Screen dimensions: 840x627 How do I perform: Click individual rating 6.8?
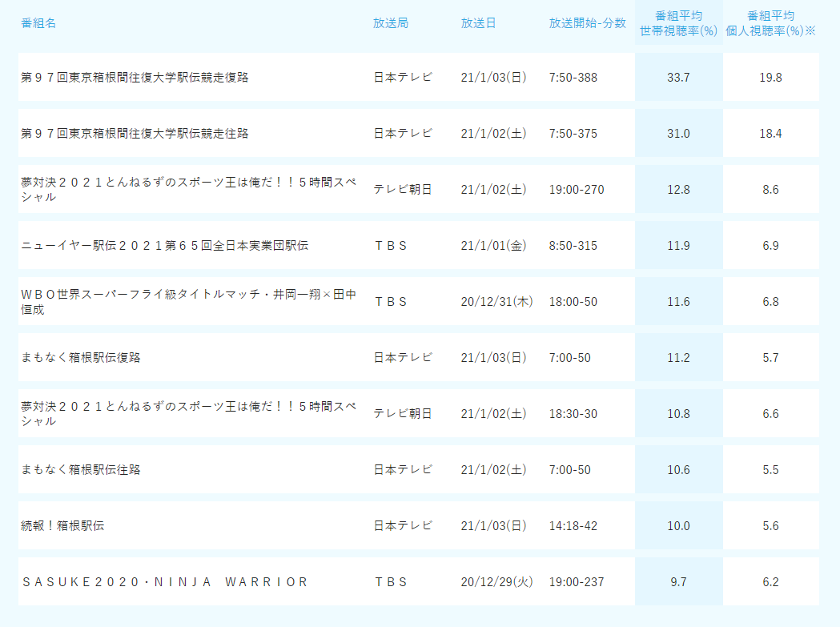pyautogui.click(x=770, y=302)
